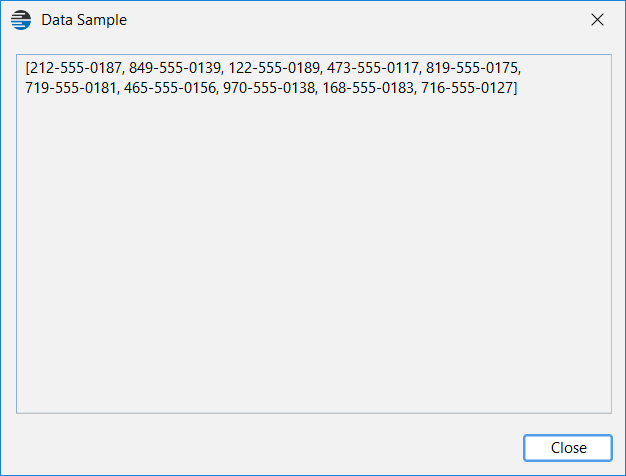Place cursor on 716-555-0127

tap(467, 88)
